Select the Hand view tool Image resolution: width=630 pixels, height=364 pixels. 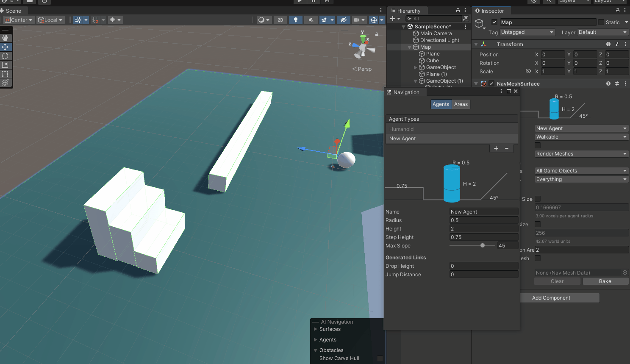pyautogui.click(x=5, y=38)
